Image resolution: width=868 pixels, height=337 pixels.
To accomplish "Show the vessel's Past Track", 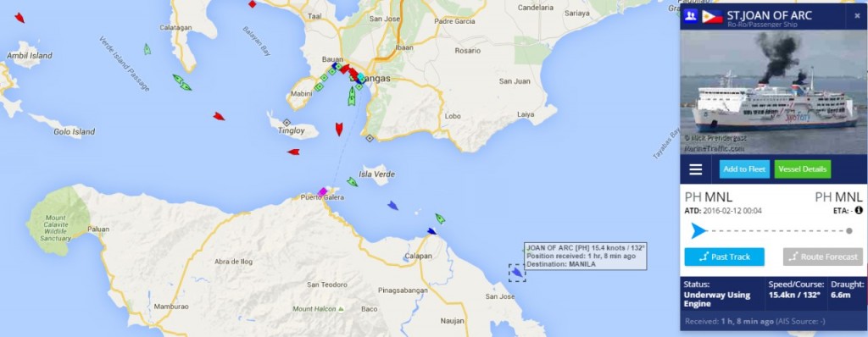I will (x=724, y=257).
